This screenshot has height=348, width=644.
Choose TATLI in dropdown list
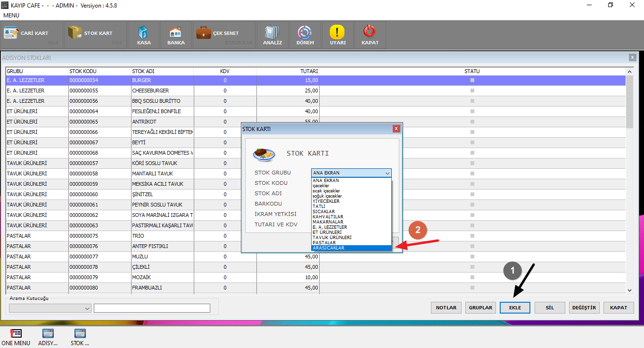[351, 207]
